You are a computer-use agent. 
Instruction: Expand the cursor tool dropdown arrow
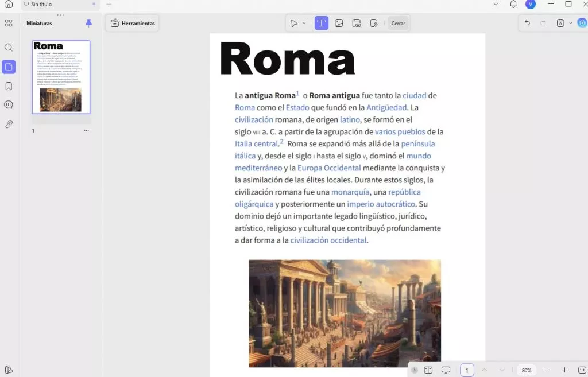click(x=304, y=24)
